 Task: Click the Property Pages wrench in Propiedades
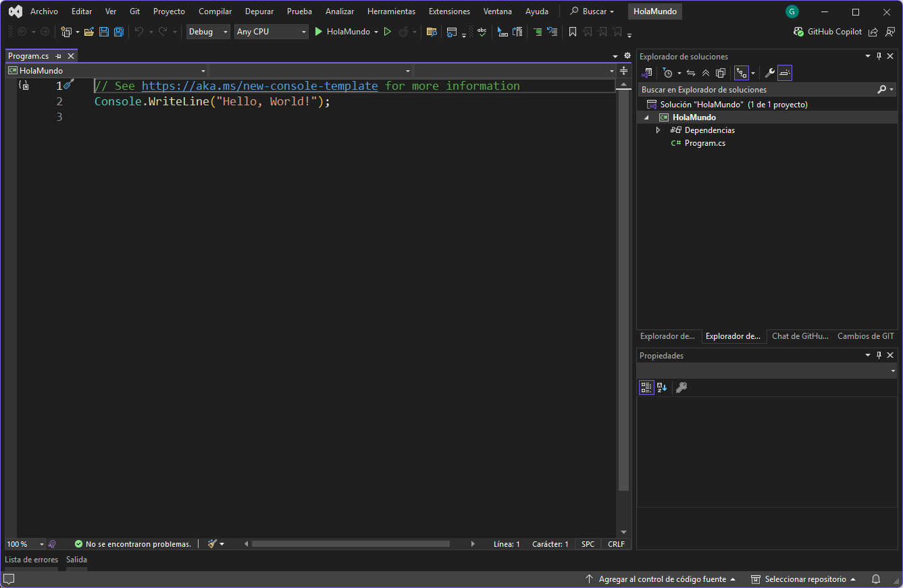coord(681,387)
